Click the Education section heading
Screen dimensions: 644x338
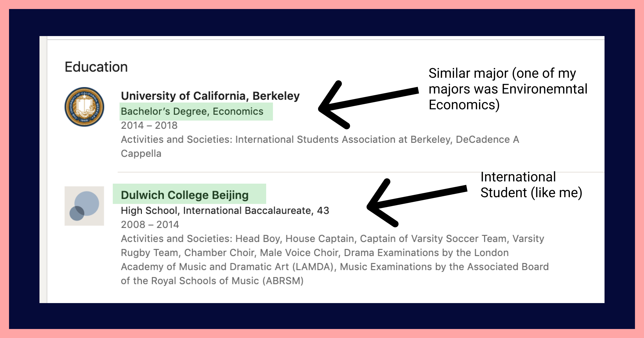click(x=96, y=67)
